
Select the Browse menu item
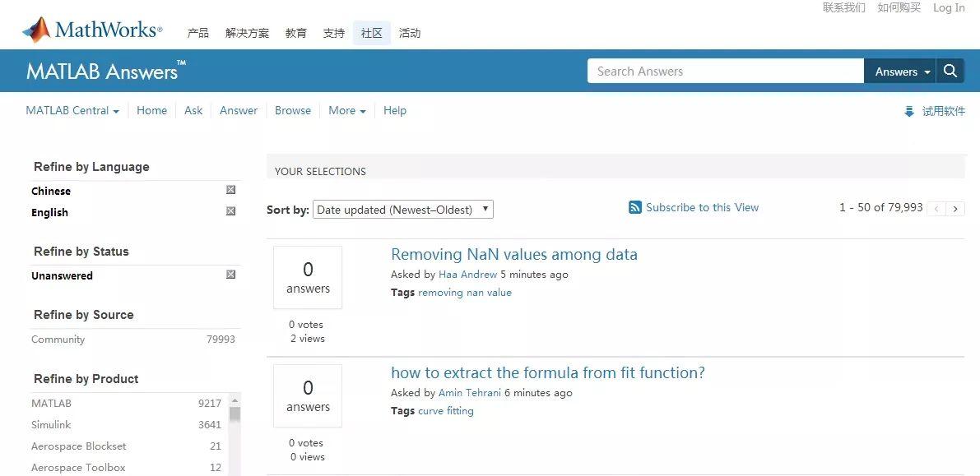point(293,111)
